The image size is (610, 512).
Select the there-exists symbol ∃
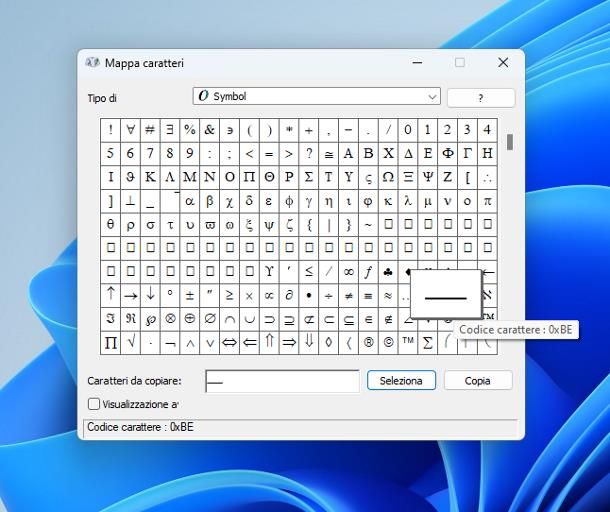(170, 130)
